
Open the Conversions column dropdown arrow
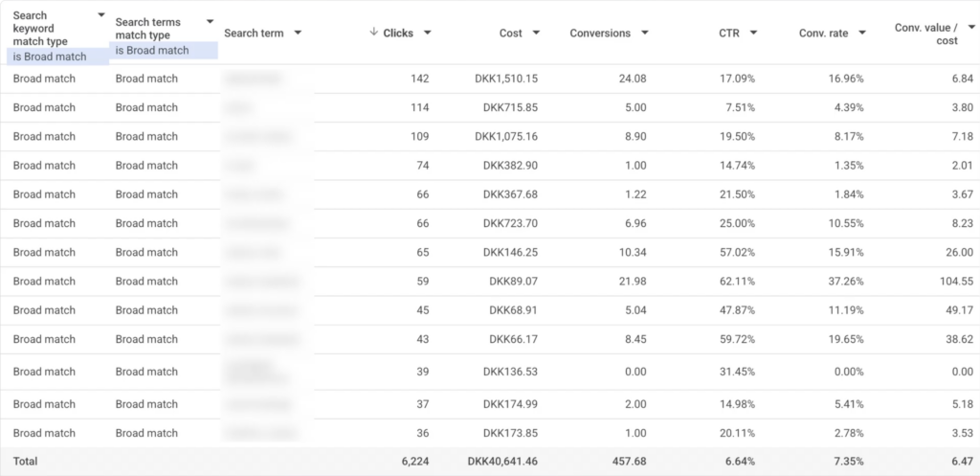tap(645, 34)
